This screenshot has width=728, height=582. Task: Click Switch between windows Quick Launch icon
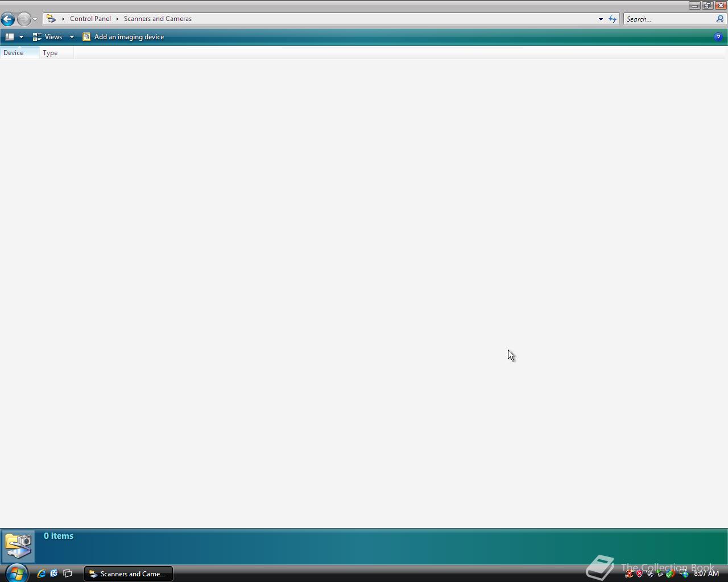coord(68,573)
